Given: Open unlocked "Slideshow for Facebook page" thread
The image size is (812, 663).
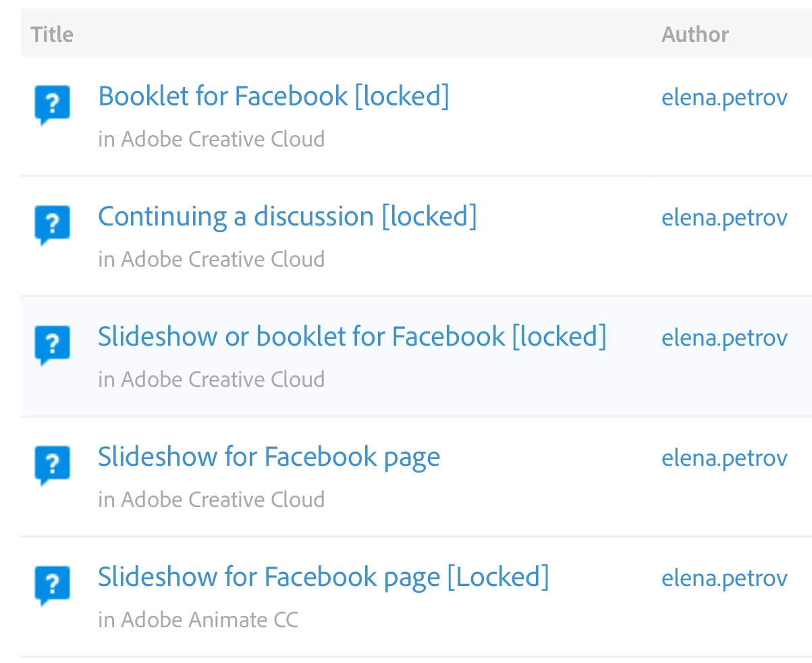Looking at the screenshot, I should point(269,456).
